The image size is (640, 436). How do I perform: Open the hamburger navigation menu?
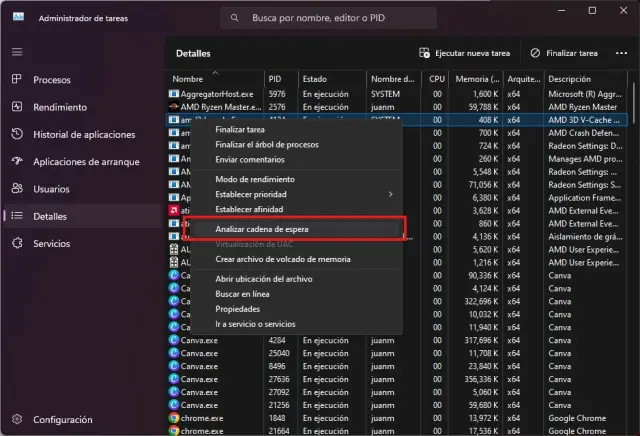[x=16, y=51]
